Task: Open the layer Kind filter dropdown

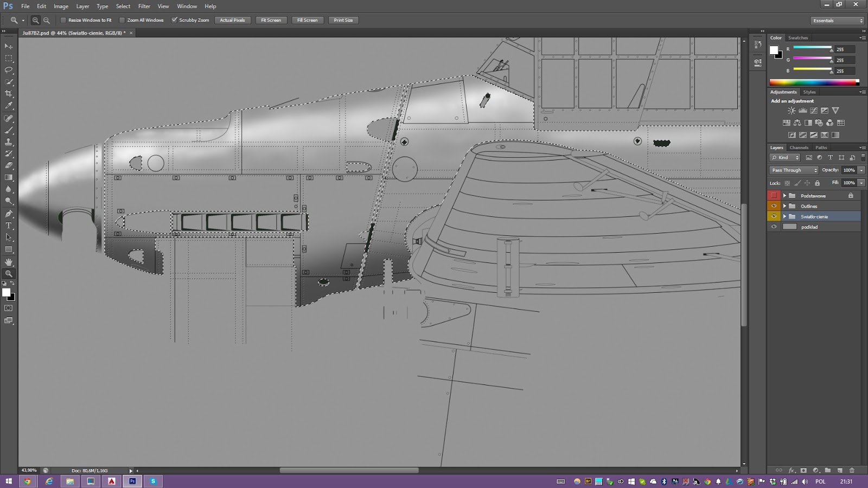Action: point(785,157)
